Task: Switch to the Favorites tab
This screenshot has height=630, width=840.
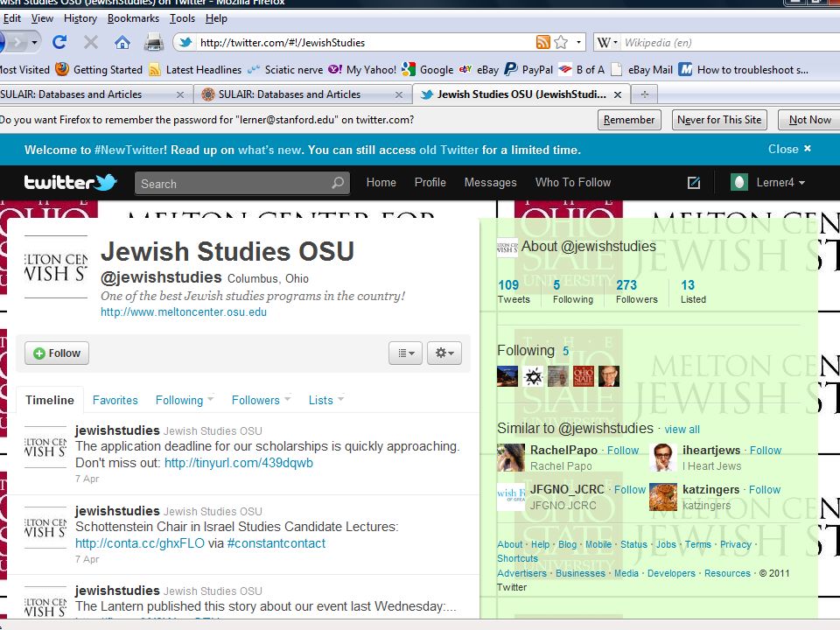Action: [x=115, y=400]
